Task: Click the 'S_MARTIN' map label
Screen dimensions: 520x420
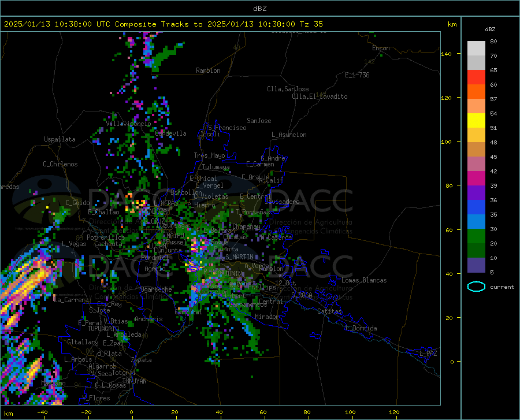Action: pos(239,257)
